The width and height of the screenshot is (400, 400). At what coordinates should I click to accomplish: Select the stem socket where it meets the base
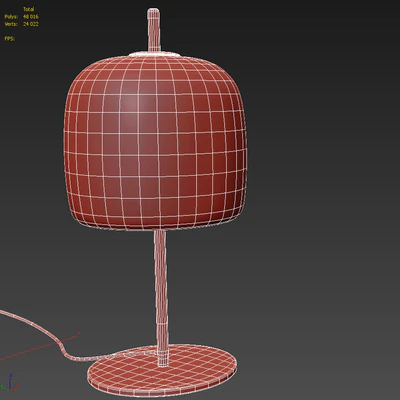(163, 357)
